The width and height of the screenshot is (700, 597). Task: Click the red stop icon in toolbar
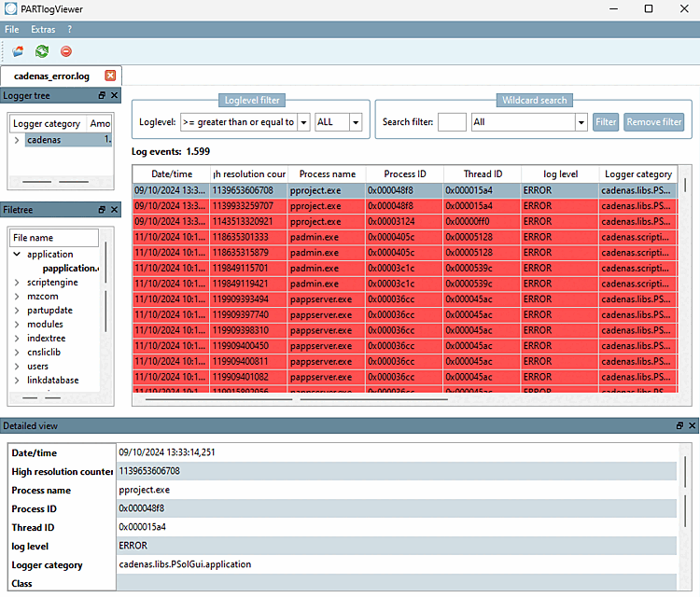(66, 52)
